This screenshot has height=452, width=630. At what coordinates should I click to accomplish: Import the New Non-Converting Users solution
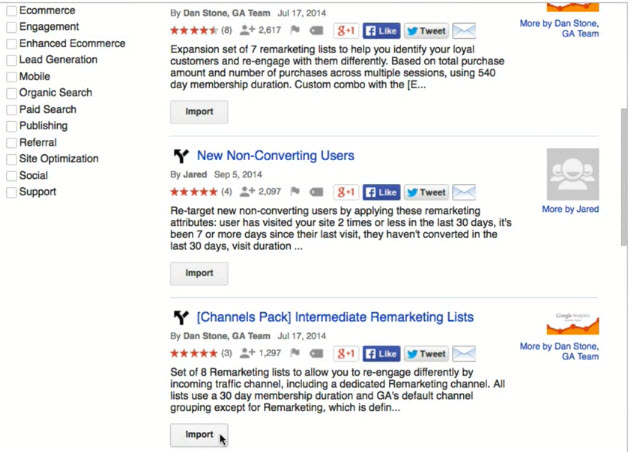[x=199, y=273]
